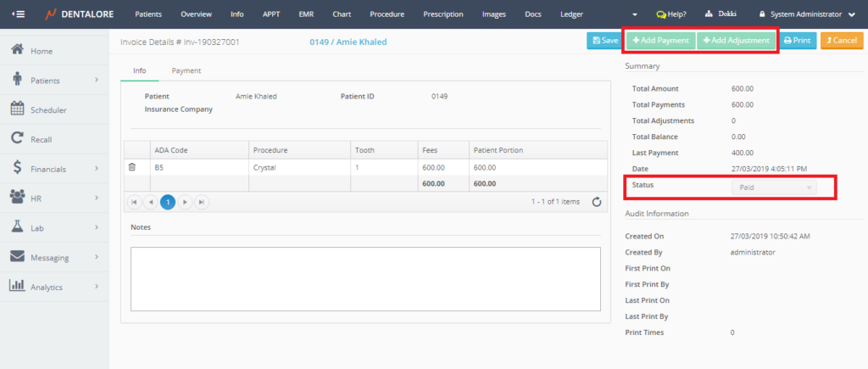Viewport: 868px width, 369px height.
Task: Expand the Analytics sidebar section
Action: [54, 287]
